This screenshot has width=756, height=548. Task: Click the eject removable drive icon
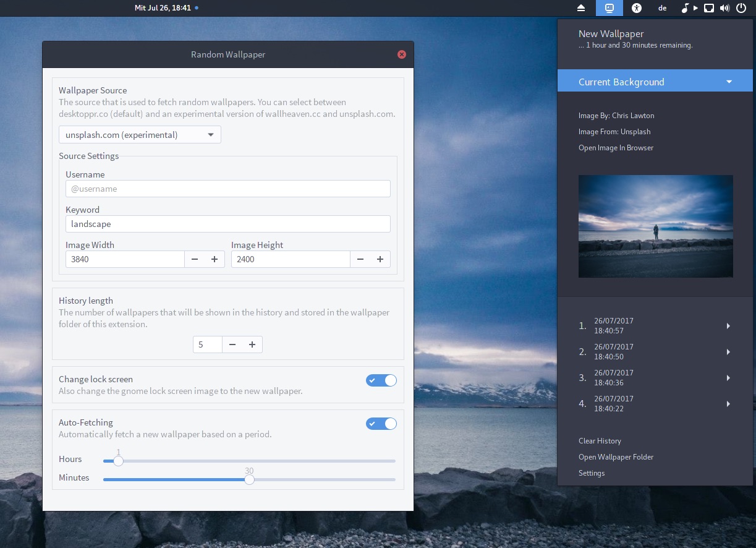tap(581, 8)
